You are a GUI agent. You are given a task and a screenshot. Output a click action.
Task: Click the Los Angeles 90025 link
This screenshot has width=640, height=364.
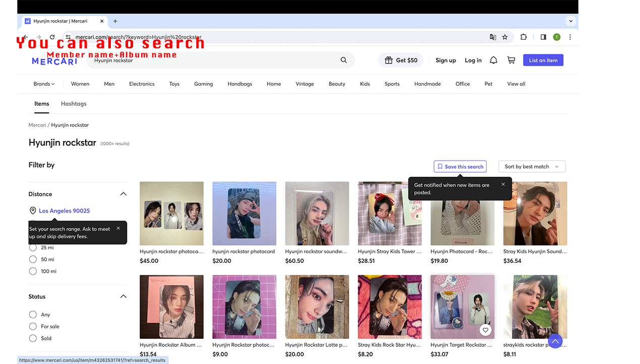coord(65,211)
